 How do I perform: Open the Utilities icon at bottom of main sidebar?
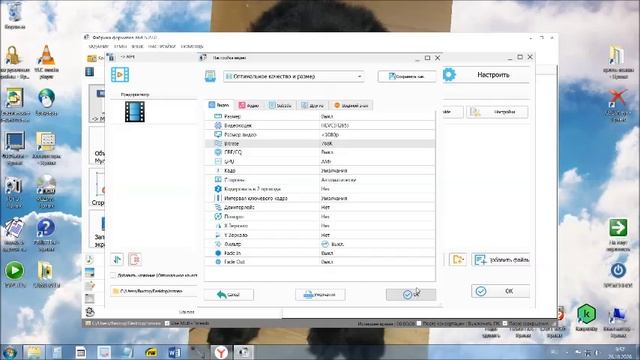90,312
